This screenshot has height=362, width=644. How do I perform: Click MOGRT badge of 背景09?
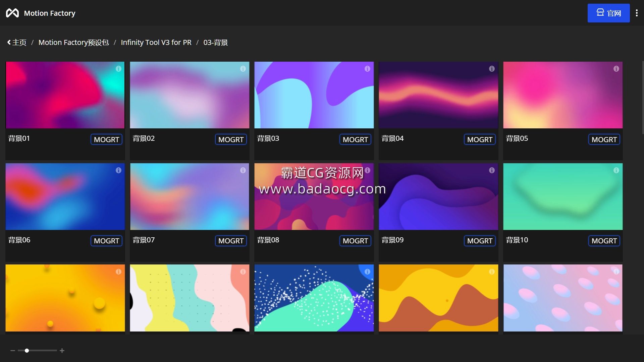pyautogui.click(x=480, y=241)
